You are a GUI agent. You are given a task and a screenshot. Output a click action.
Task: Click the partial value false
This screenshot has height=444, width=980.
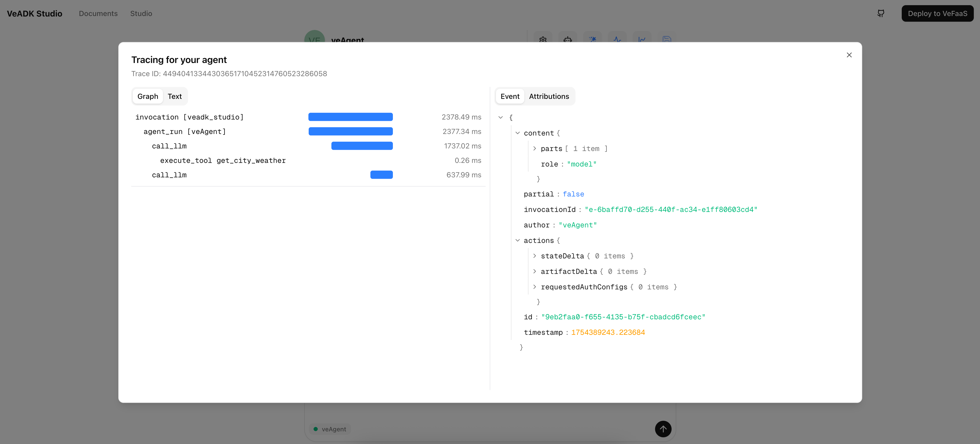click(573, 194)
